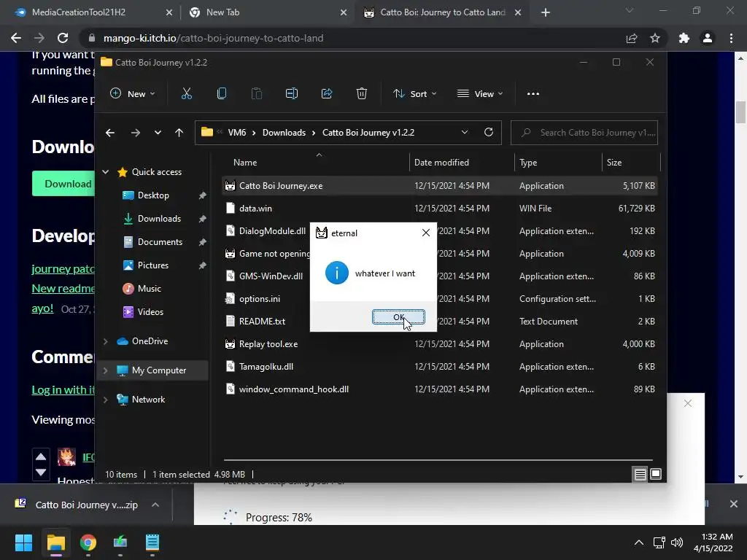Open the New dropdown in Explorer

(133, 94)
